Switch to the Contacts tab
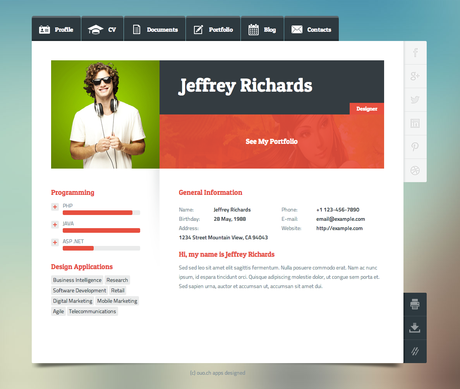460x389 pixels. click(x=311, y=29)
